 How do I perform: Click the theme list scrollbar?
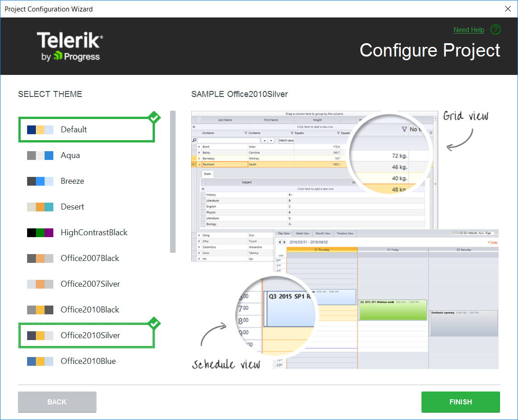pyautogui.click(x=173, y=182)
